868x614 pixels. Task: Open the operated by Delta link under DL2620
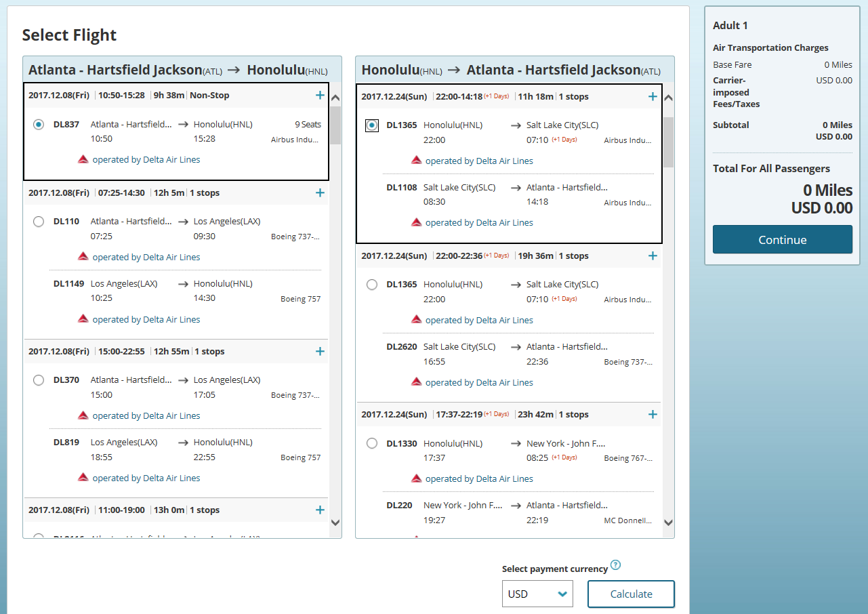479,382
